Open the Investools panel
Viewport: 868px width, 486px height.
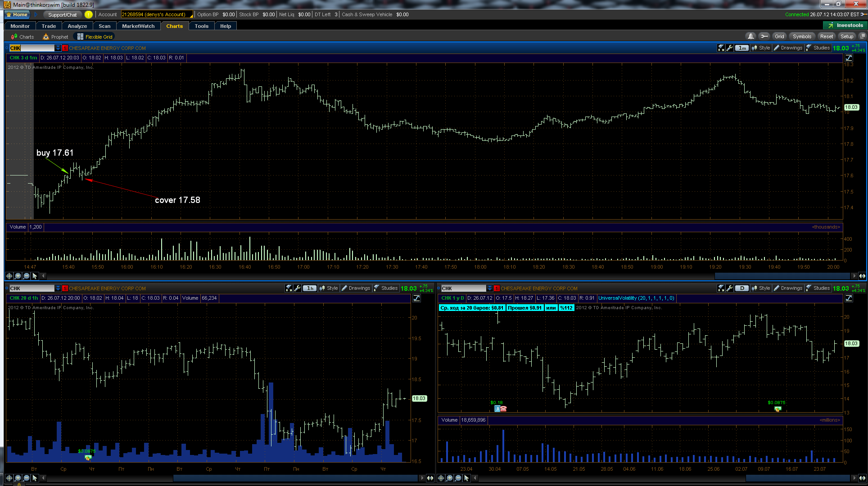click(845, 26)
